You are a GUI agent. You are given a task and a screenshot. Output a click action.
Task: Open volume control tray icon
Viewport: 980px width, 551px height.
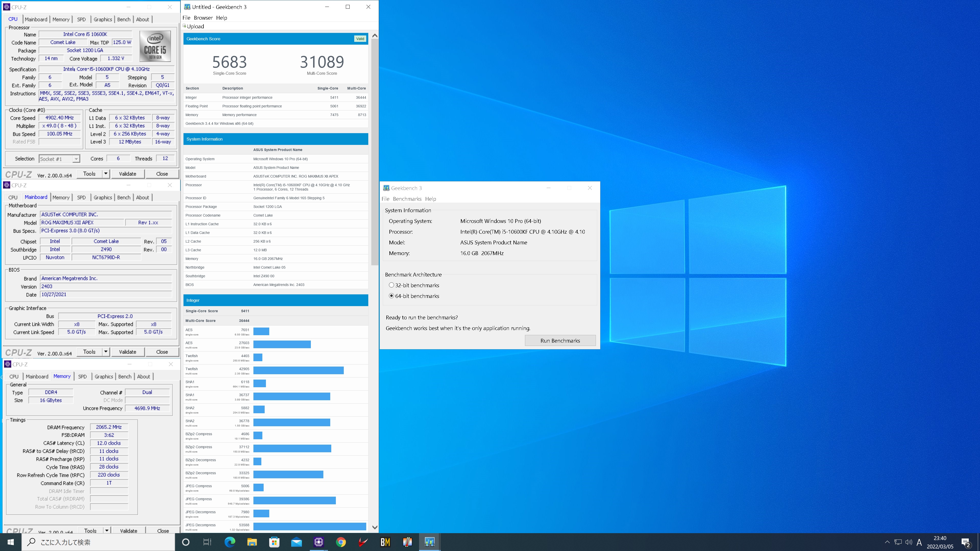click(x=909, y=542)
